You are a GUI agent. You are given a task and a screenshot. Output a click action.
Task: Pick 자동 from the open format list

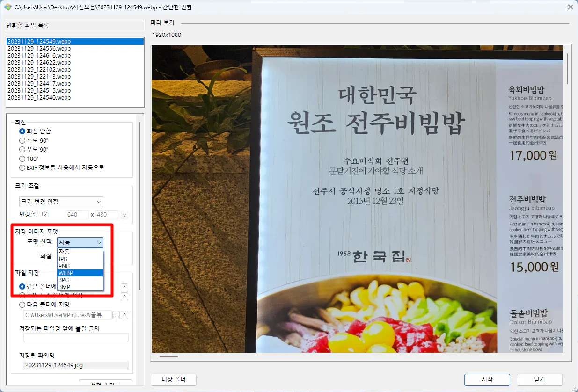pyautogui.click(x=80, y=252)
